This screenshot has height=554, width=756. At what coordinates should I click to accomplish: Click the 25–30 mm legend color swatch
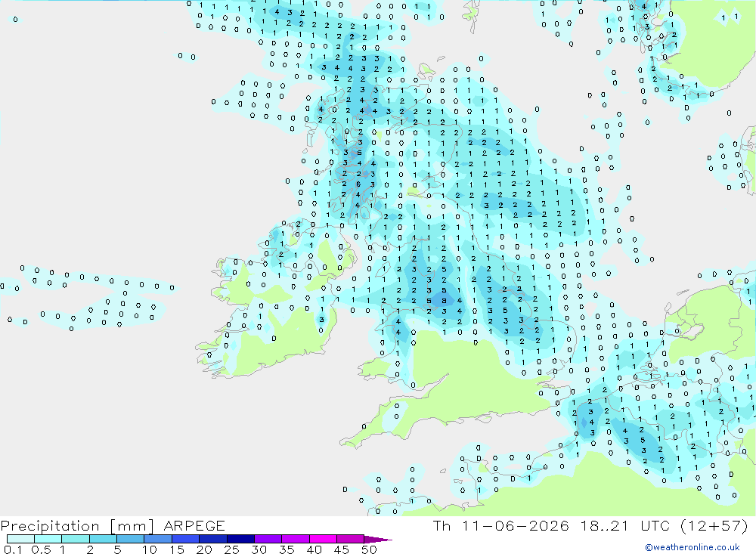click(240, 539)
